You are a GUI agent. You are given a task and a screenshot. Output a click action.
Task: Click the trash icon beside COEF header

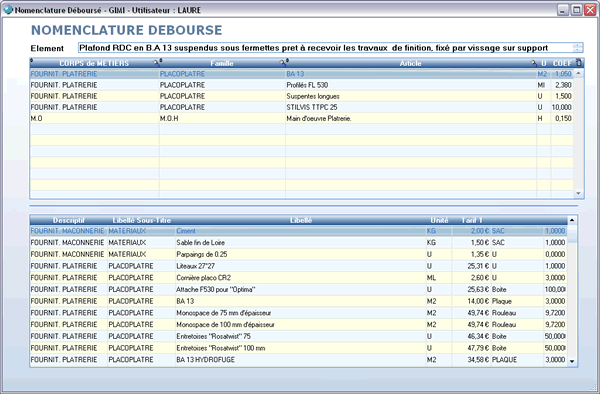tap(579, 63)
